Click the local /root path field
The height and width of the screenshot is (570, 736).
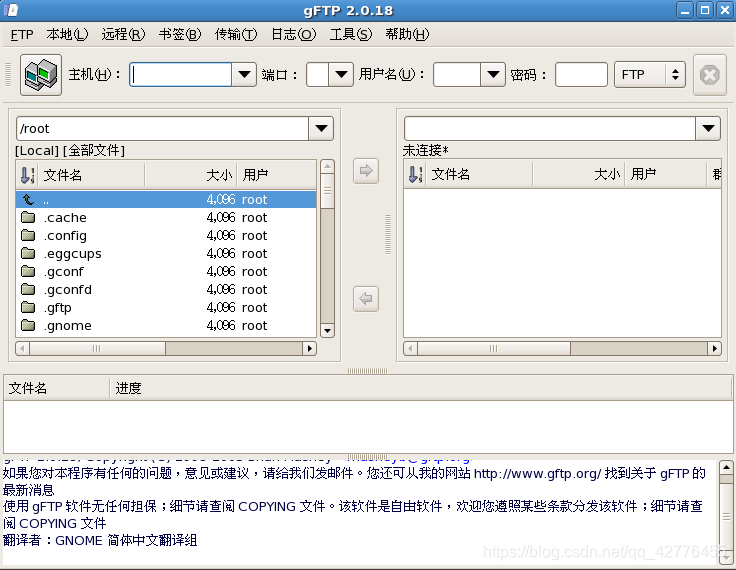click(162, 129)
